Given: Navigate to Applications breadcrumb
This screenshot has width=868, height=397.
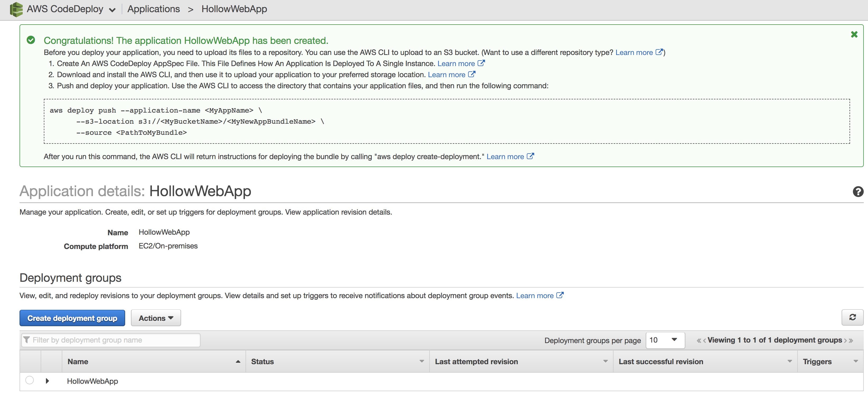Looking at the screenshot, I should [x=153, y=9].
